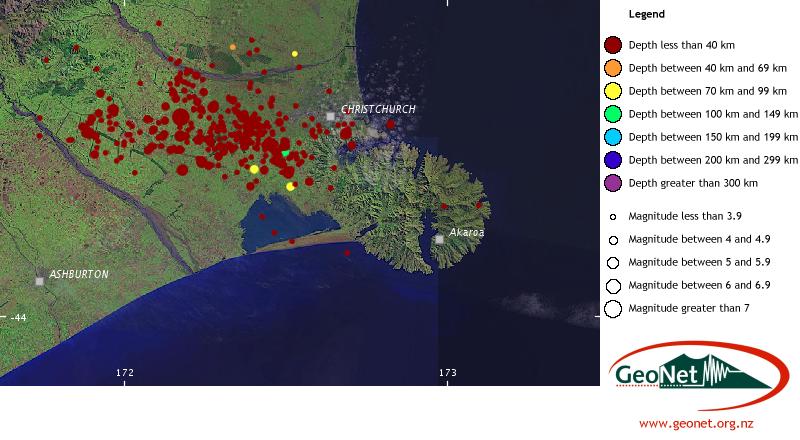This screenshot has width=800, height=440.
Task: Click the light blue 150–199 km legend circle
Action: (x=613, y=137)
